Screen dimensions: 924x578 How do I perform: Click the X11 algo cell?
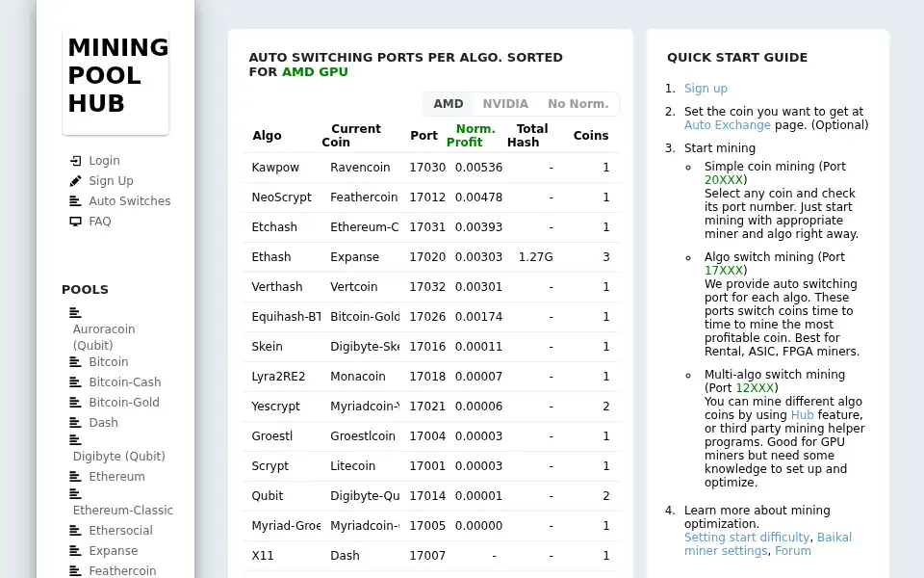point(262,556)
